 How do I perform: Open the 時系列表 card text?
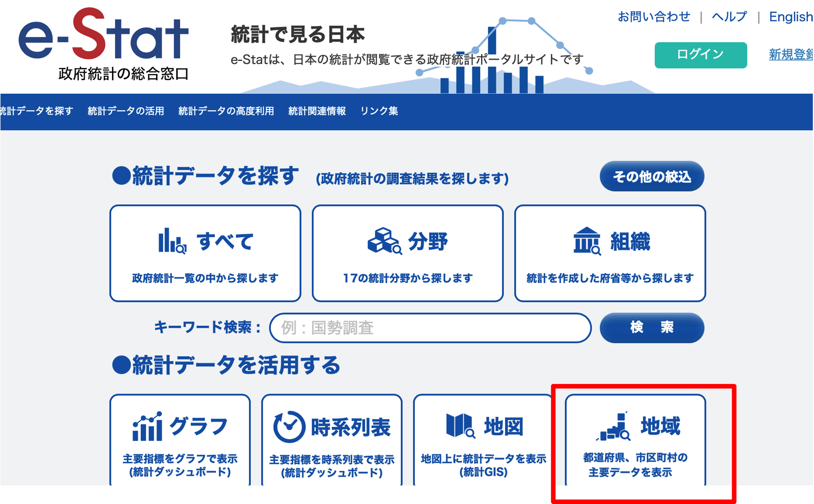[351, 427]
